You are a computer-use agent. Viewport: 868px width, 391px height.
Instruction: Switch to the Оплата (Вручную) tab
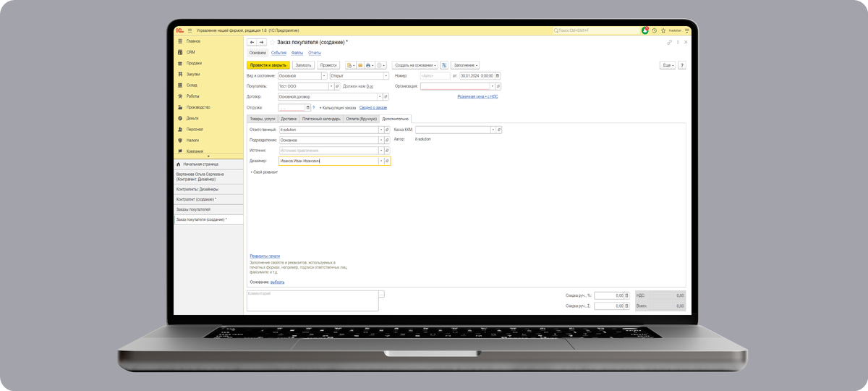click(x=362, y=118)
